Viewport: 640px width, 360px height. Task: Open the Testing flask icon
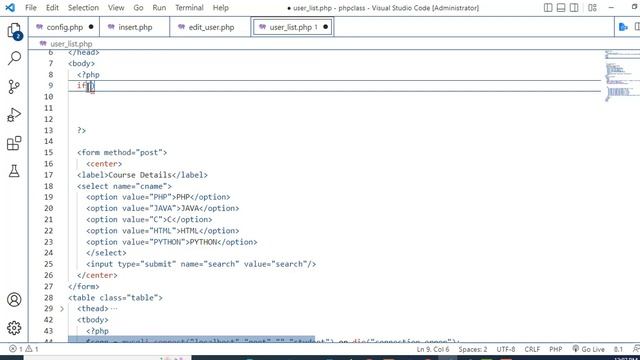pyautogui.click(x=14, y=171)
